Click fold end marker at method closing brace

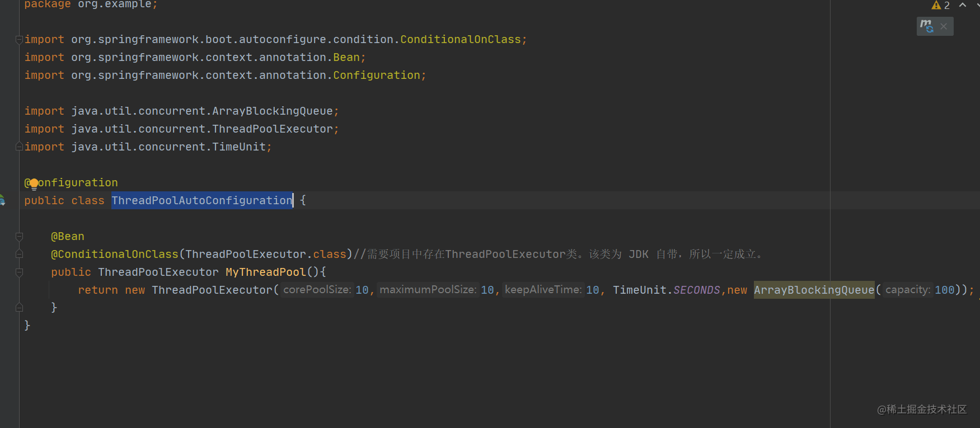tap(19, 307)
